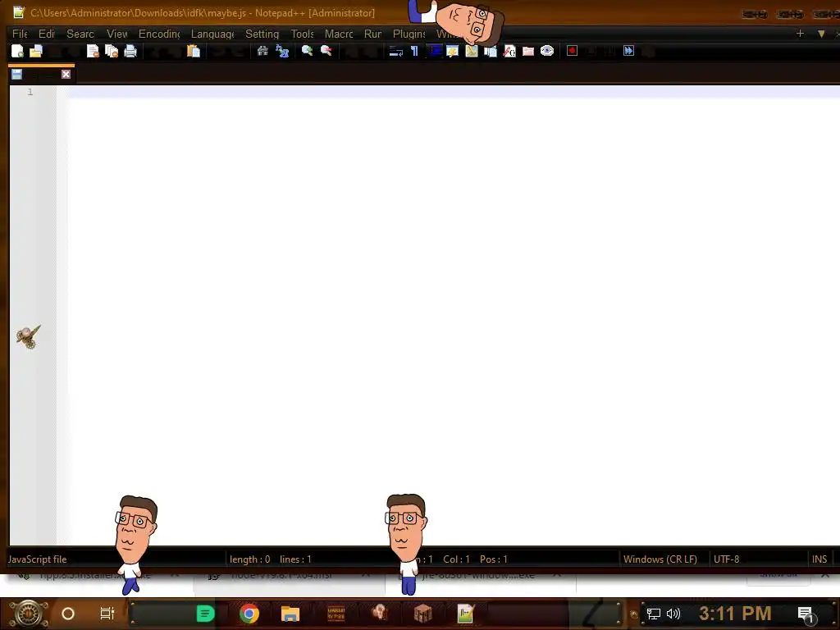Click the "Col : 1" status bar entry
The image size is (840, 630).
(x=456, y=559)
